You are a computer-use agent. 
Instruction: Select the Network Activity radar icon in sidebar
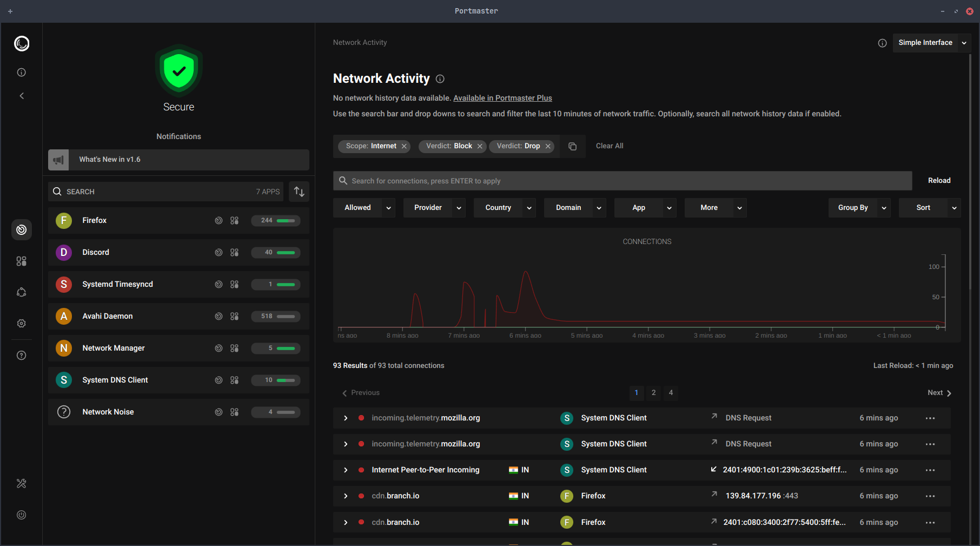tap(21, 229)
